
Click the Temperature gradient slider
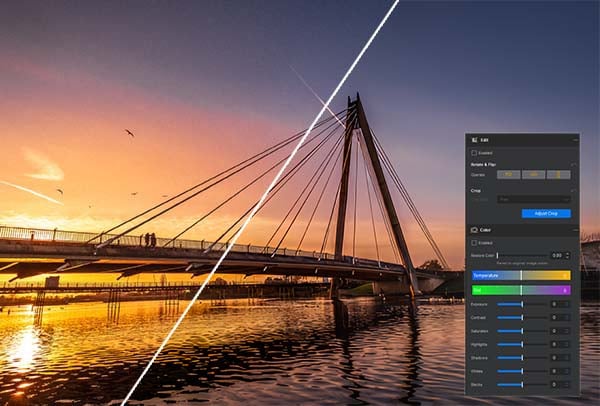pos(521,276)
